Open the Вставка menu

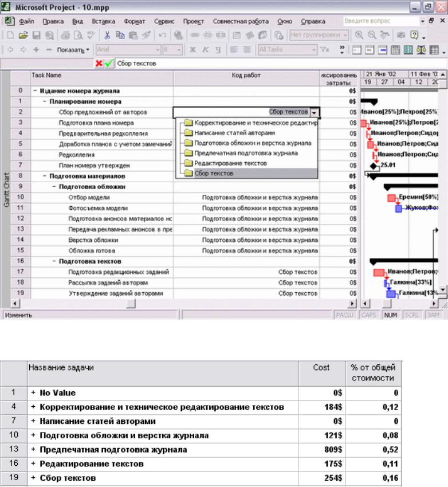point(103,21)
